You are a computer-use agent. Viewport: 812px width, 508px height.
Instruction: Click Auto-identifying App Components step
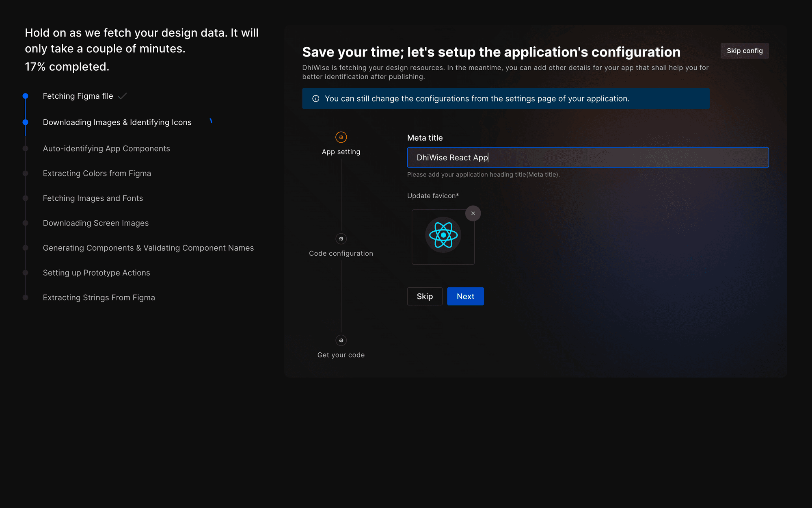(x=106, y=148)
